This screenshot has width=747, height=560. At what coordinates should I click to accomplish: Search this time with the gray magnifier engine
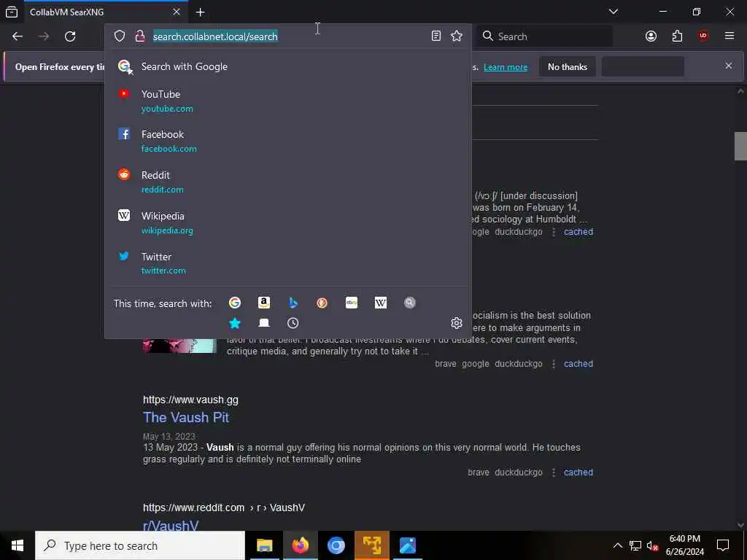(410, 303)
